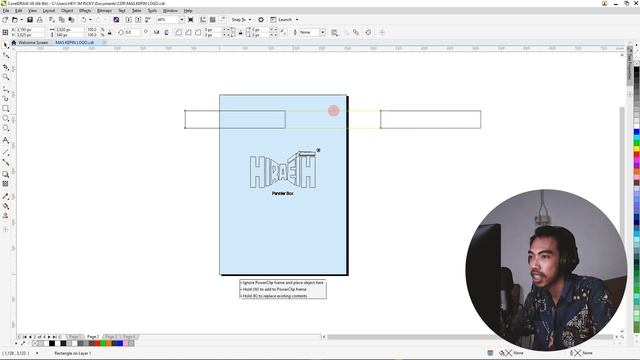
Task: Open the File menu
Action: click(x=6, y=11)
